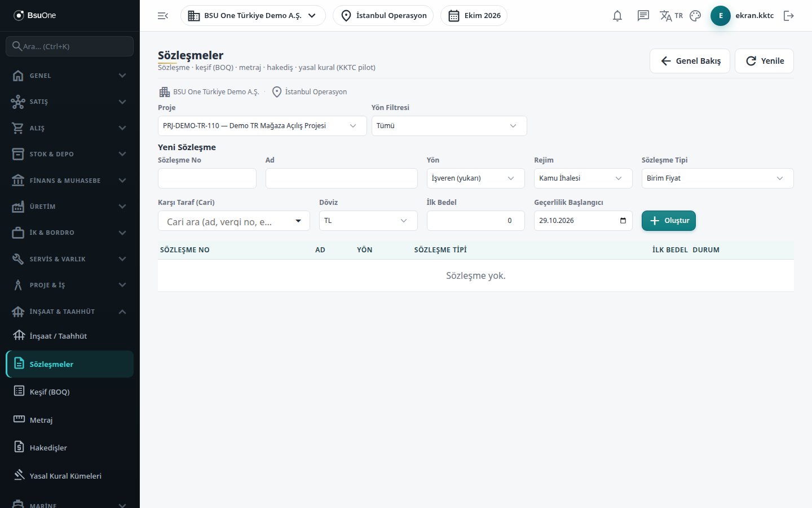Click the Genel Bakış button

tap(690, 61)
